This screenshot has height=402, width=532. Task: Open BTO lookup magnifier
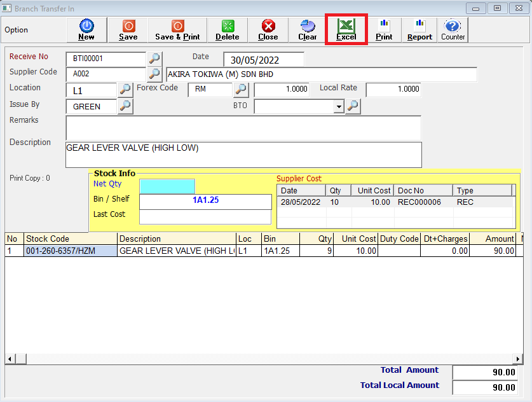pyautogui.click(x=353, y=106)
